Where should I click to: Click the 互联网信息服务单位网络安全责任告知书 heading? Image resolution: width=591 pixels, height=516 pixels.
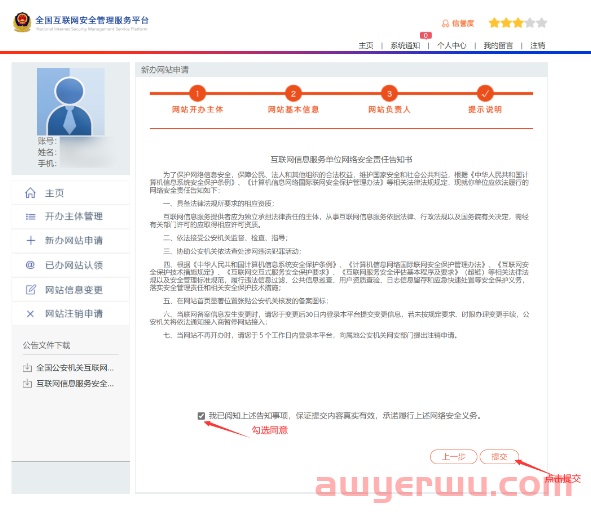click(341, 159)
